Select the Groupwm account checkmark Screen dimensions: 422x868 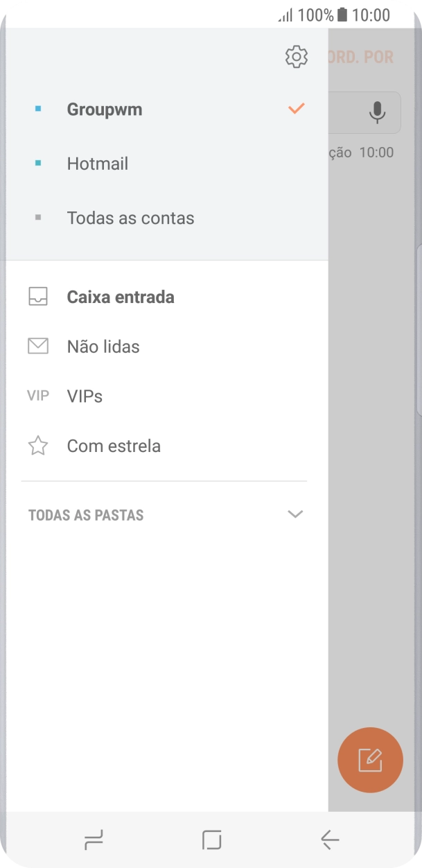tap(296, 108)
